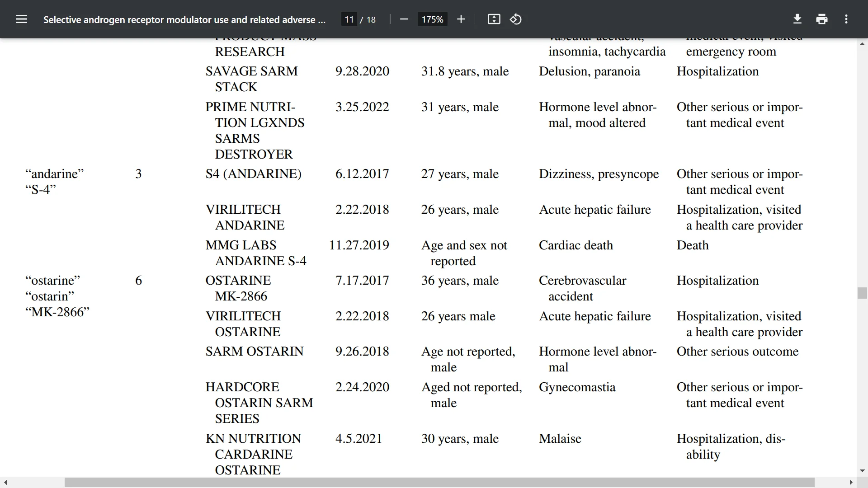The height and width of the screenshot is (488, 868).
Task: Click the text "Other serious outcome"
Action: click(x=738, y=352)
